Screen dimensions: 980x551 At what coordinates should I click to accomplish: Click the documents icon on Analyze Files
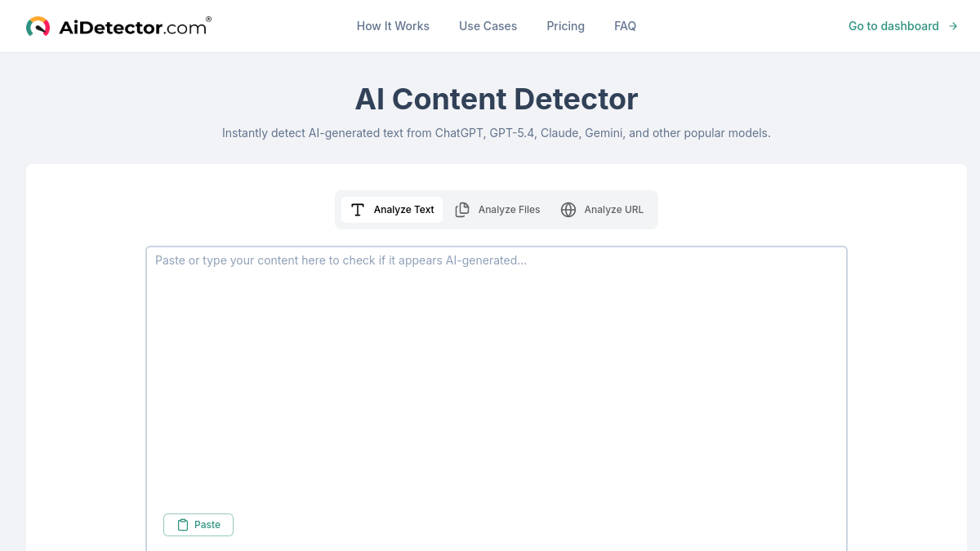coord(462,210)
